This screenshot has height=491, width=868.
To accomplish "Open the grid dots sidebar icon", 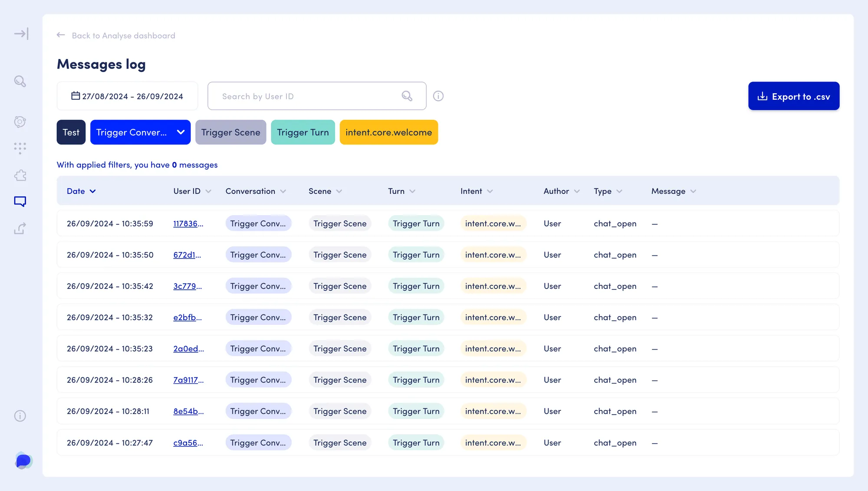I will point(20,148).
